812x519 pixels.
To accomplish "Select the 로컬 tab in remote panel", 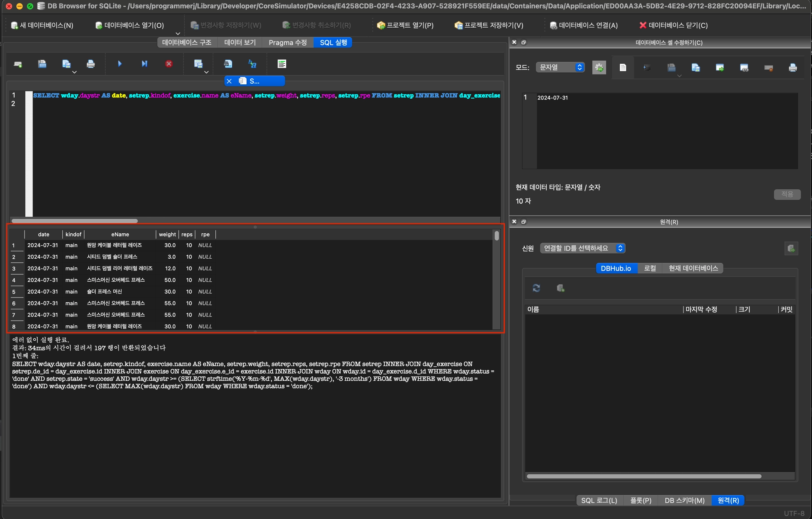I will pos(649,268).
